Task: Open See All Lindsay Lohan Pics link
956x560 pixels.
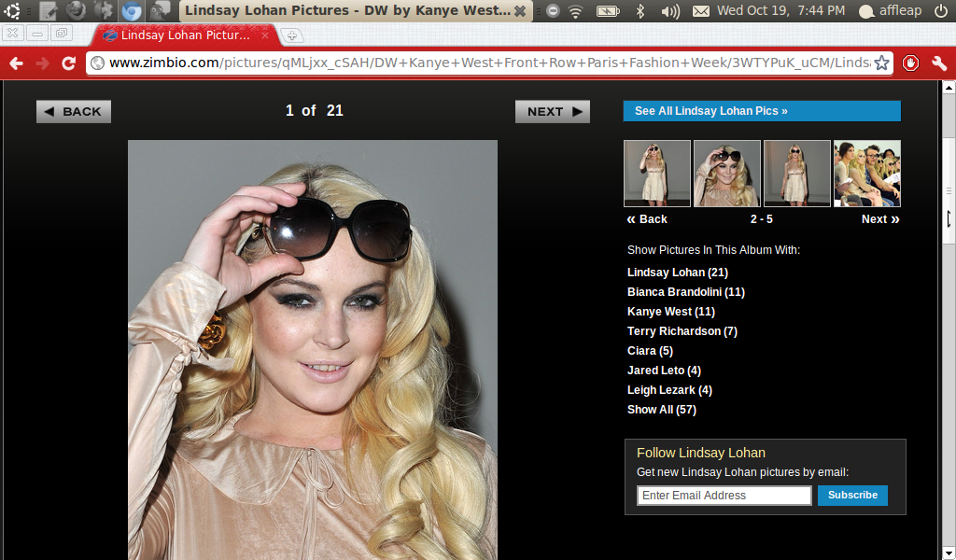Action: [x=762, y=111]
